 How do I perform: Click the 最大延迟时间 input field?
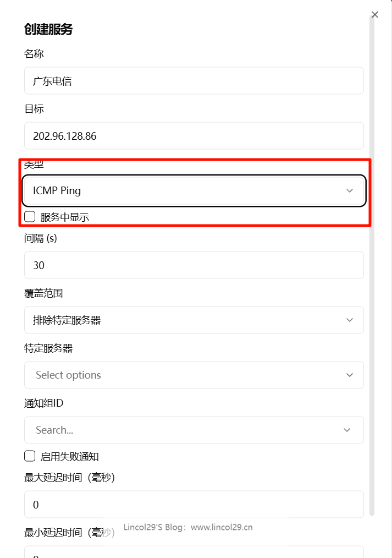(194, 505)
